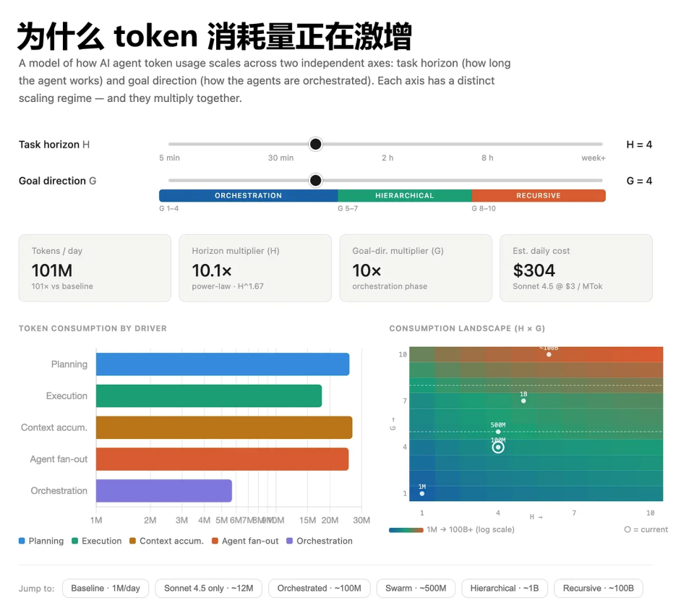Click 'power-law · H^1.67' caption

tap(228, 286)
